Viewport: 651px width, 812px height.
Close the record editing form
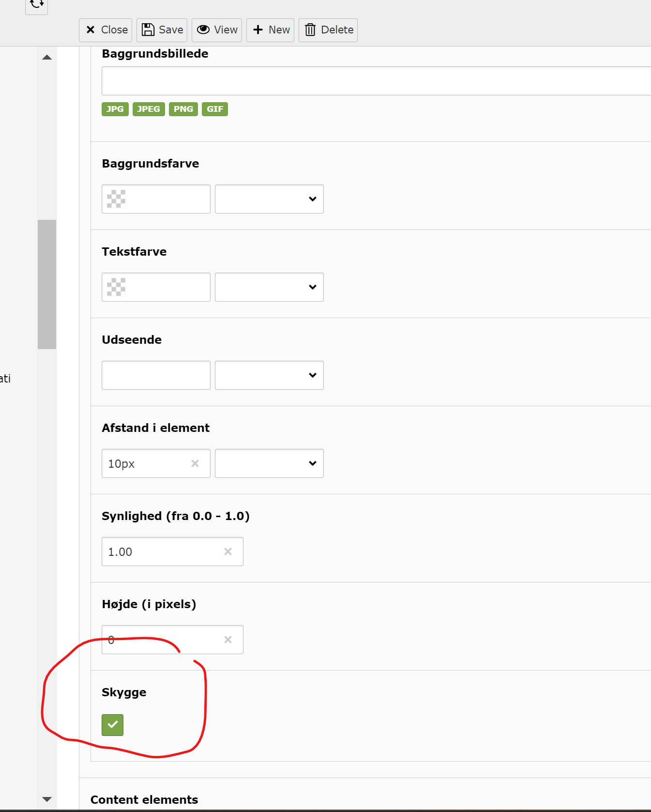point(107,30)
